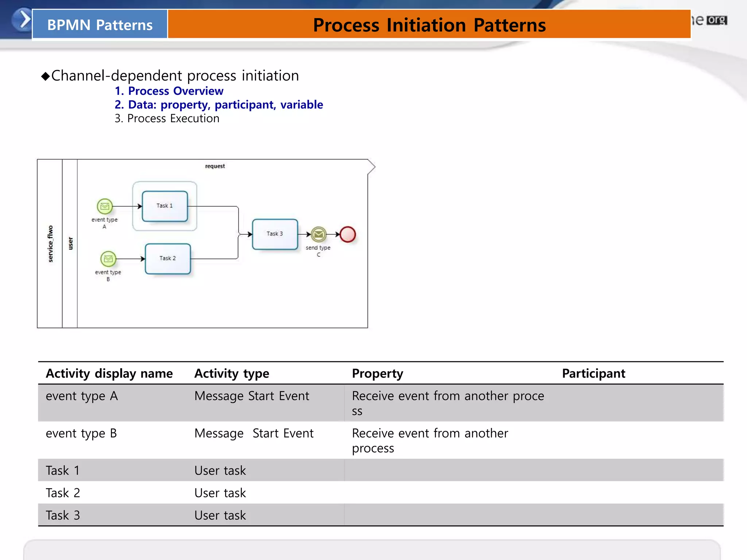Click the Process Initiation Patterns title bar
Image resolution: width=747 pixels, height=560 pixels.
(429, 25)
